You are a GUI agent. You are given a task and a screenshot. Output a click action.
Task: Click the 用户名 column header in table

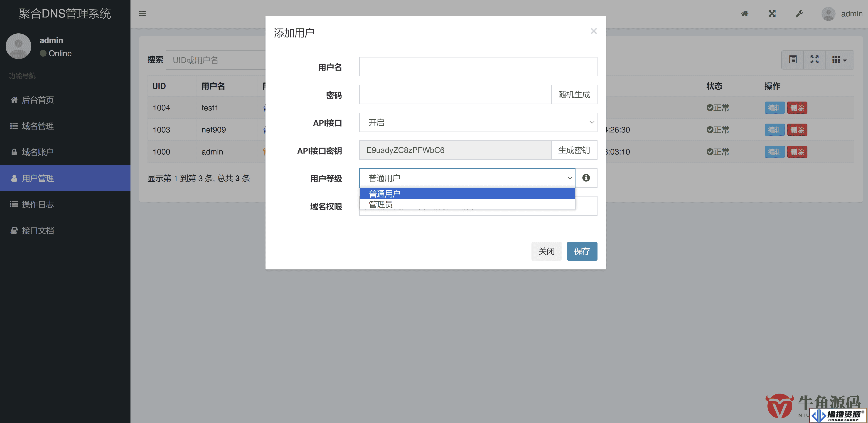coord(227,86)
